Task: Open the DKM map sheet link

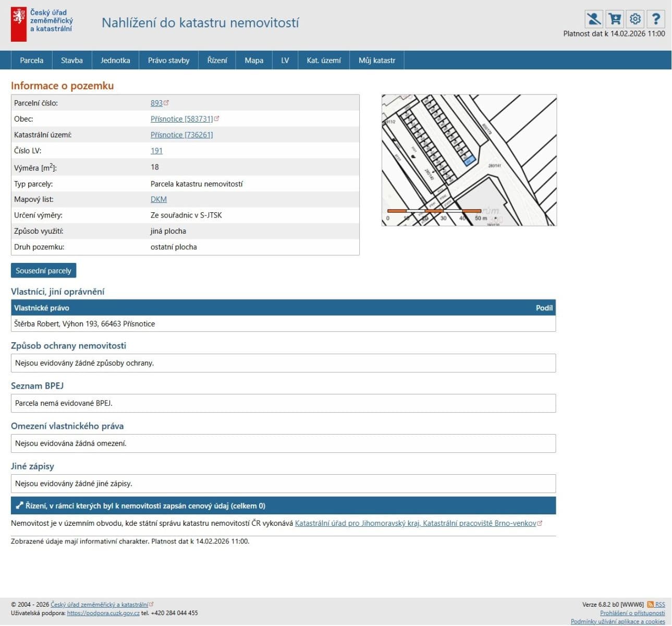Action: point(158,199)
